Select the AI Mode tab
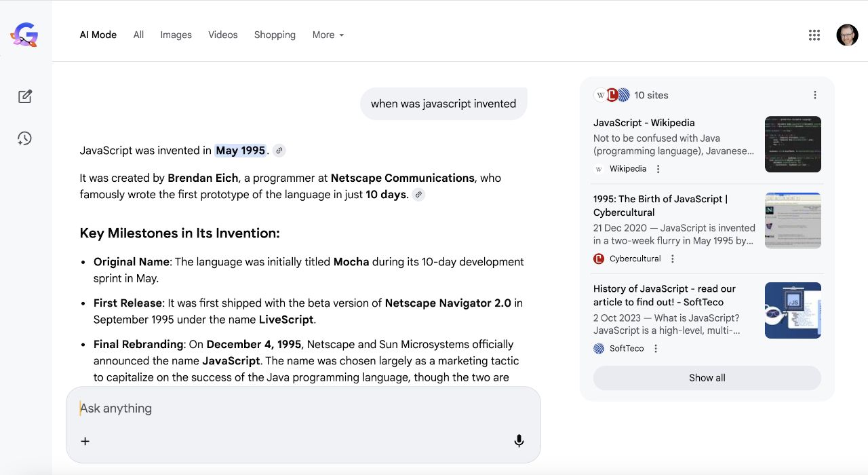Viewport: 868px width, 475px height. [98, 35]
